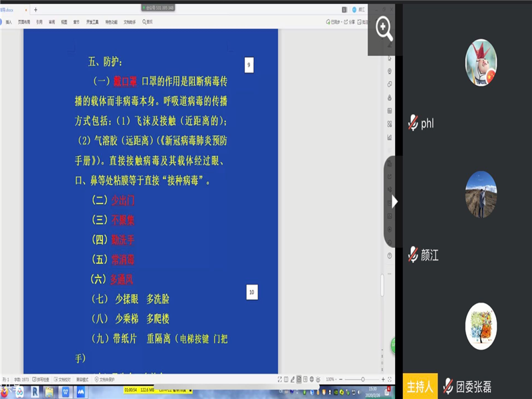Click the page 9 marker box
The height and width of the screenshot is (399, 532).
point(249,65)
